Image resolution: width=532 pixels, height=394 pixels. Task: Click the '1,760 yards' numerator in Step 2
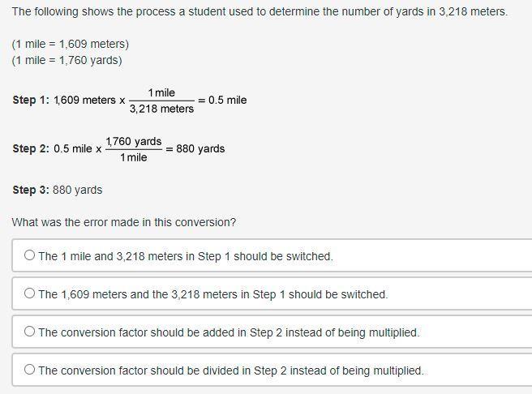click(x=134, y=141)
